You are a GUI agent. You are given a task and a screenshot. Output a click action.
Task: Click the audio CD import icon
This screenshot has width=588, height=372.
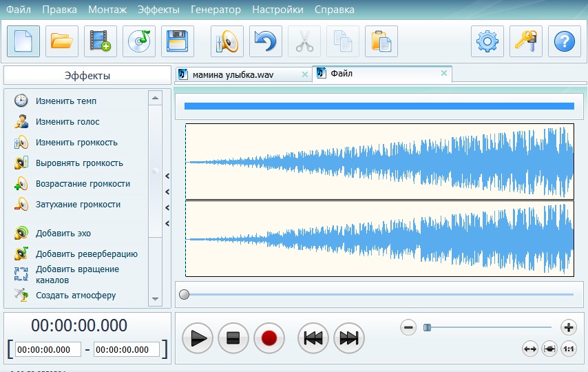pyautogui.click(x=139, y=42)
